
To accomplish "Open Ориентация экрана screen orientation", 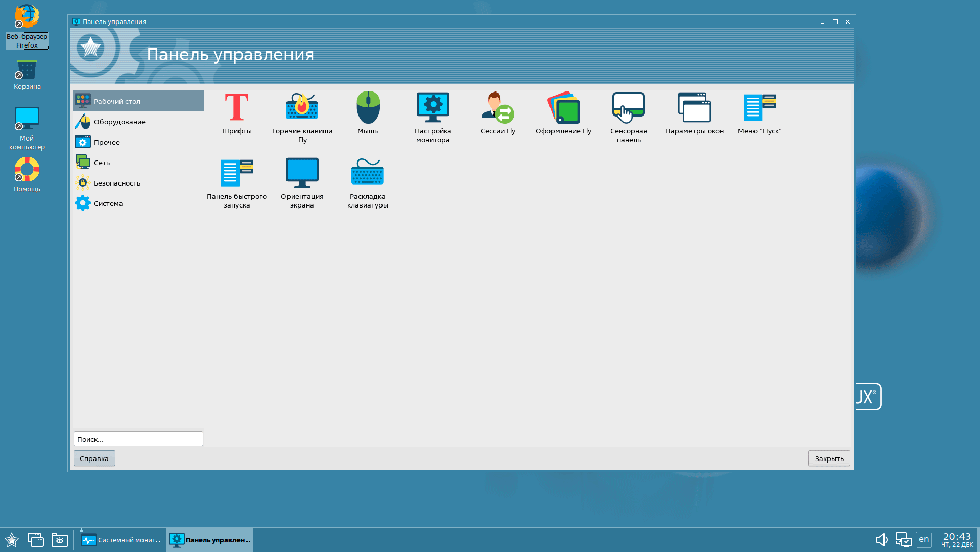I will tap(302, 183).
